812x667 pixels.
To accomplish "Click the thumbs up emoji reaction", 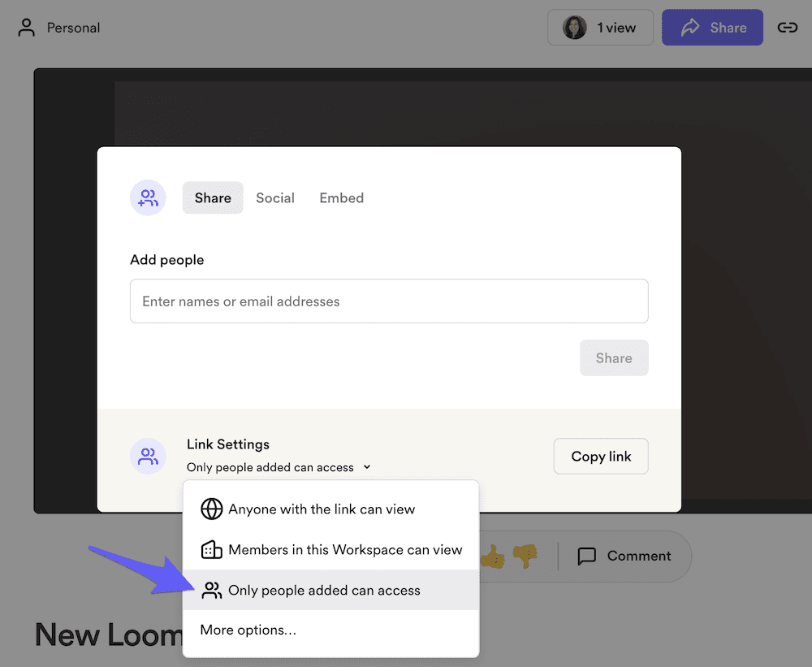I will click(492, 556).
